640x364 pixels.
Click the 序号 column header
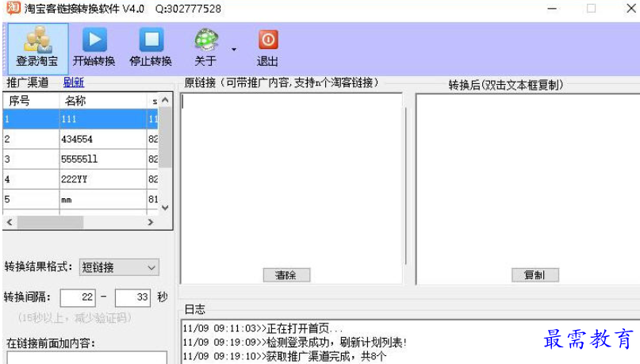31,101
